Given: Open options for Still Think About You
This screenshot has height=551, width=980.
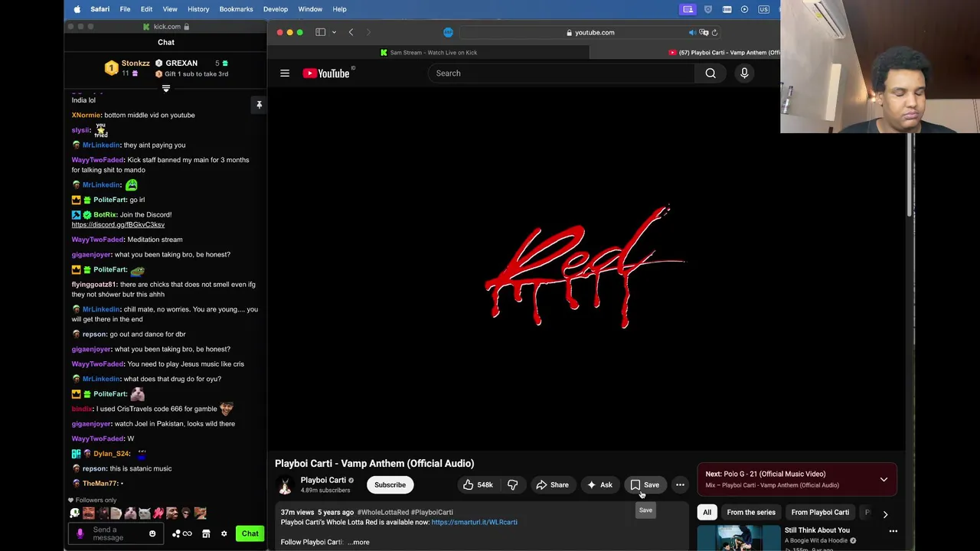Looking at the screenshot, I should (893, 531).
